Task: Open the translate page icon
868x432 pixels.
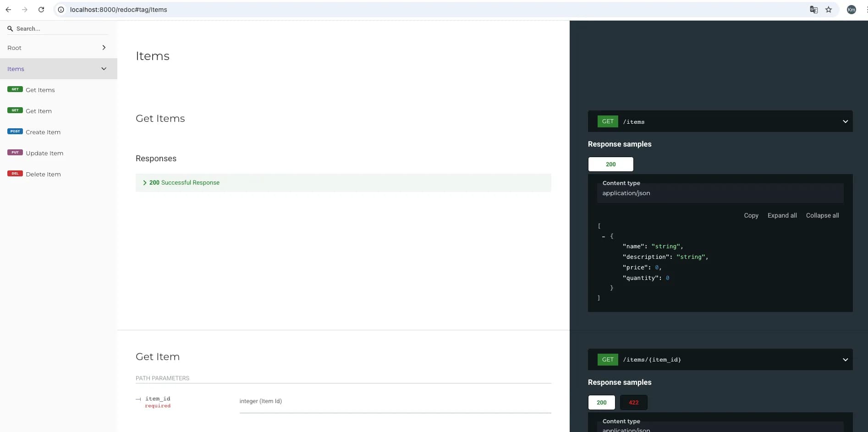Action: tap(813, 10)
